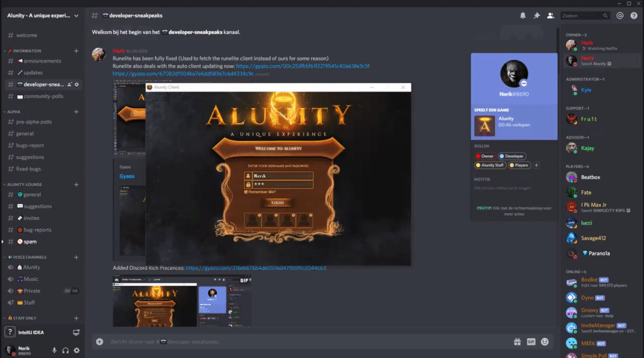This screenshot has width=644, height=358.
Task: Click username field in Alunity Client
Action: pyautogui.click(x=283, y=176)
